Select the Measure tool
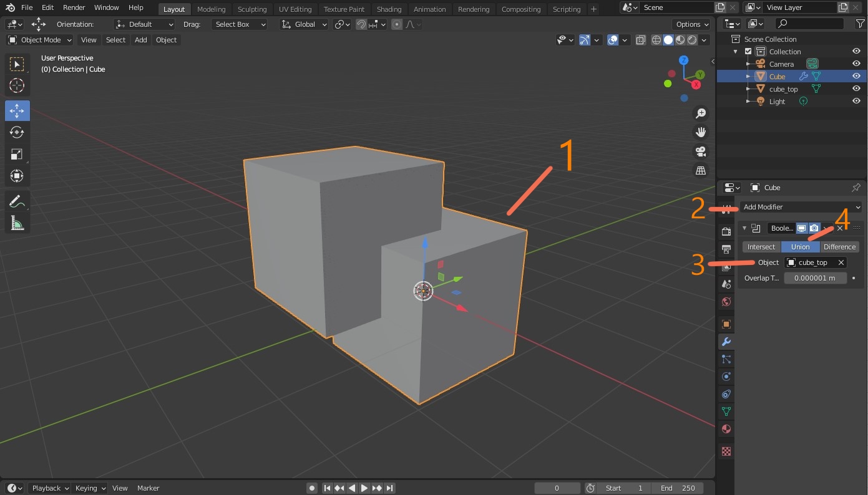The height and width of the screenshot is (495, 868). [17, 223]
